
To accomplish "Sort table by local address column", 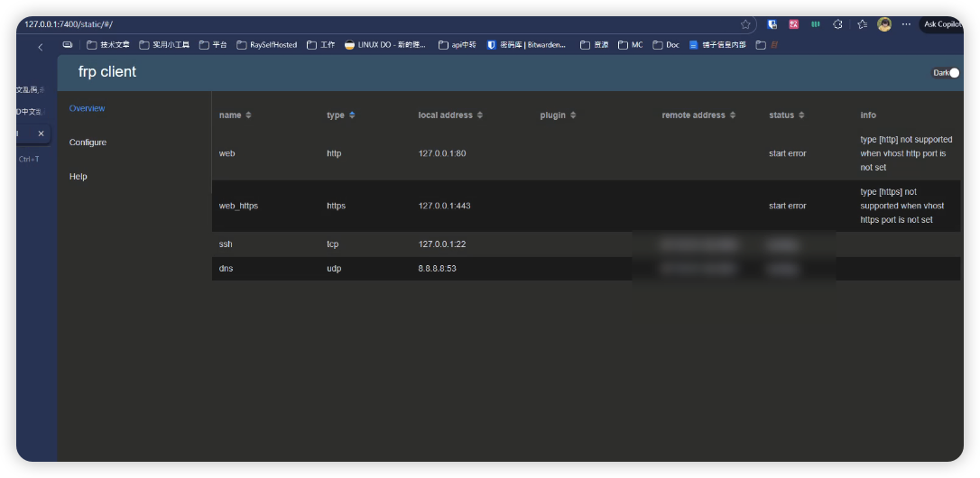I will [480, 115].
